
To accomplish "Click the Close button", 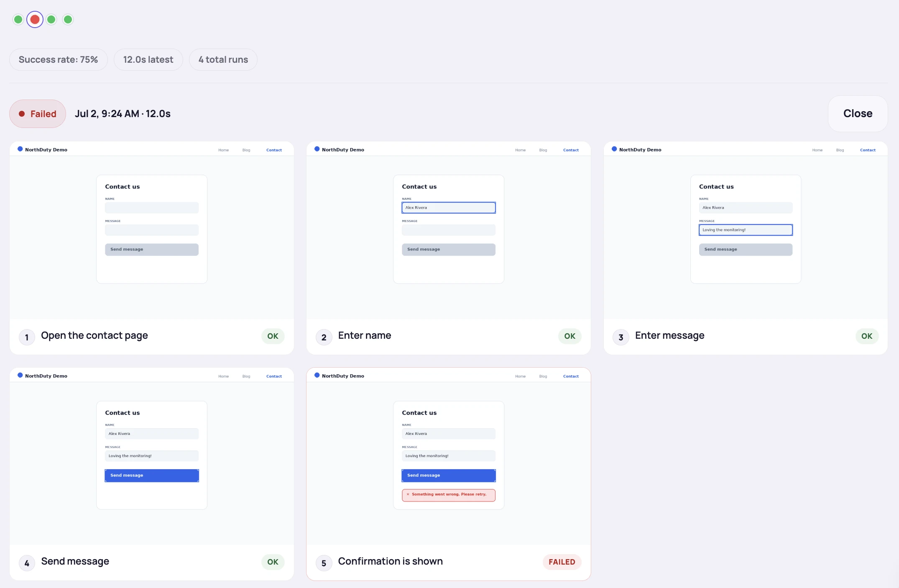I will [x=858, y=114].
